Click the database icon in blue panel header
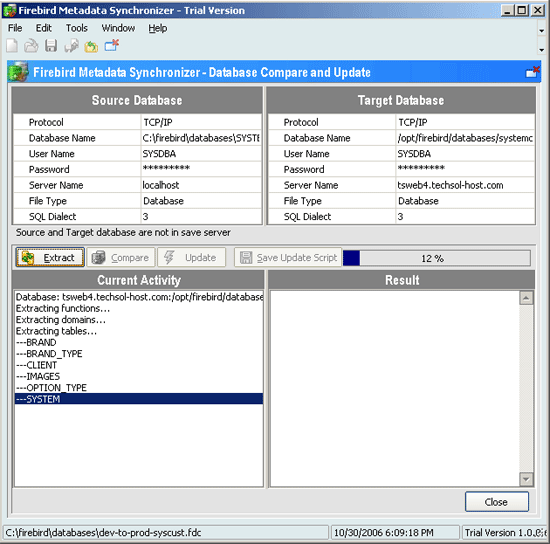 (x=18, y=72)
